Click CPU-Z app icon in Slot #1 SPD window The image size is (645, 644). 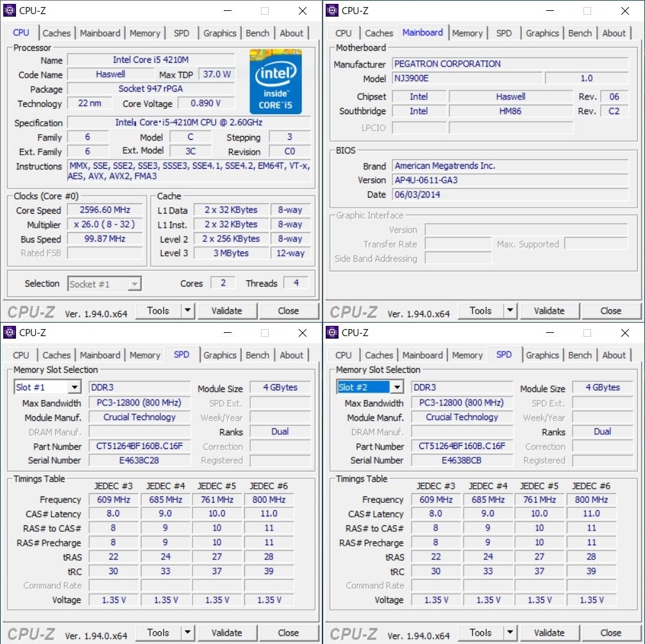coord(10,332)
